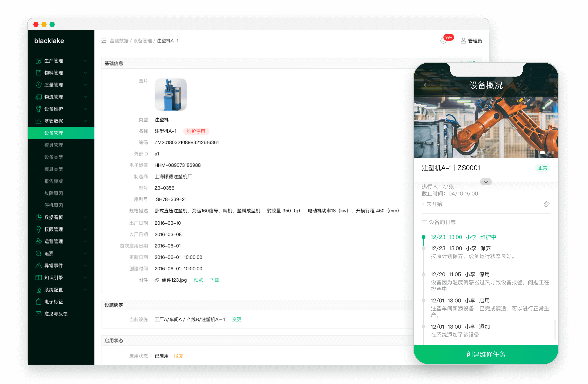
Task: Click the 意见与反馈 envelope icon
Action: (x=38, y=314)
